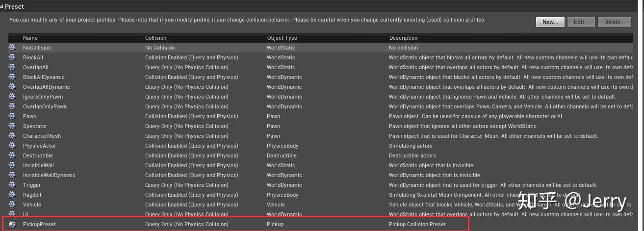The width and height of the screenshot is (644, 231).
Task: Click the PickupPreset 'Query Only' collision cell
Action: click(x=187, y=224)
